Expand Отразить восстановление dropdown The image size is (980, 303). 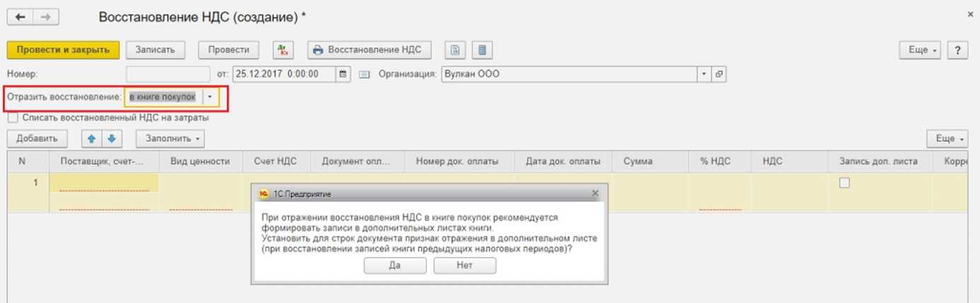tap(209, 97)
